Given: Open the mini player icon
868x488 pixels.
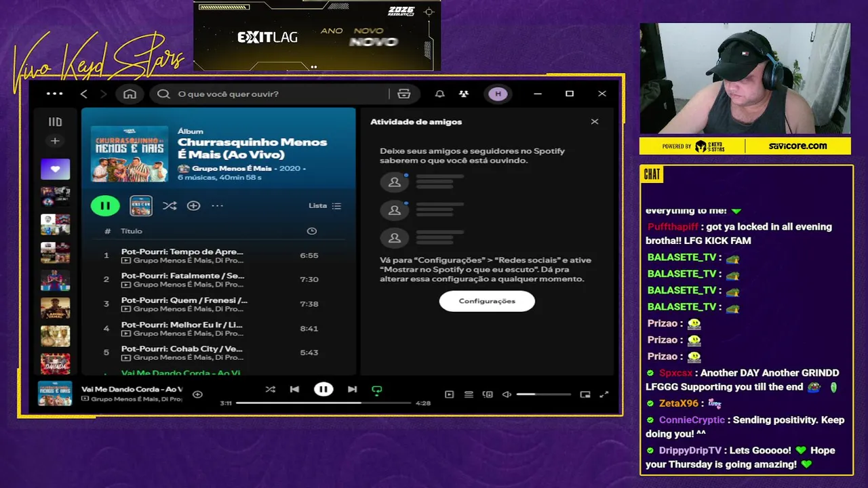Looking at the screenshot, I should [x=585, y=394].
